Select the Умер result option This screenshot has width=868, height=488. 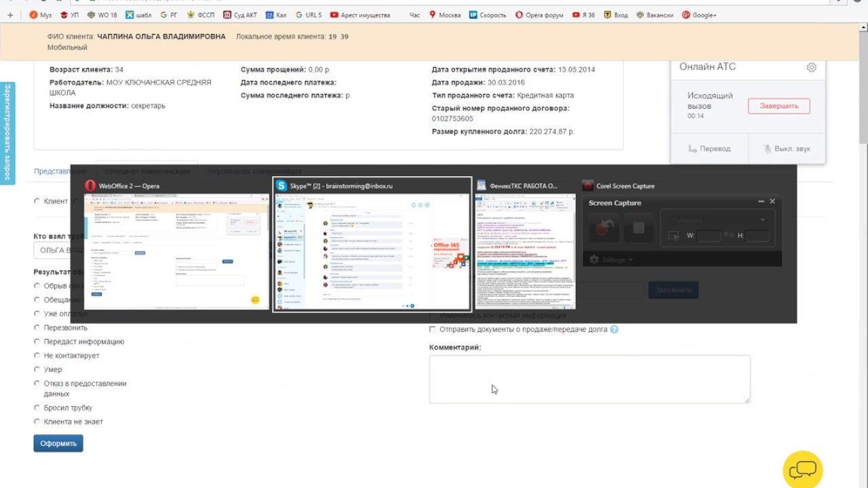[x=37, y=369]
